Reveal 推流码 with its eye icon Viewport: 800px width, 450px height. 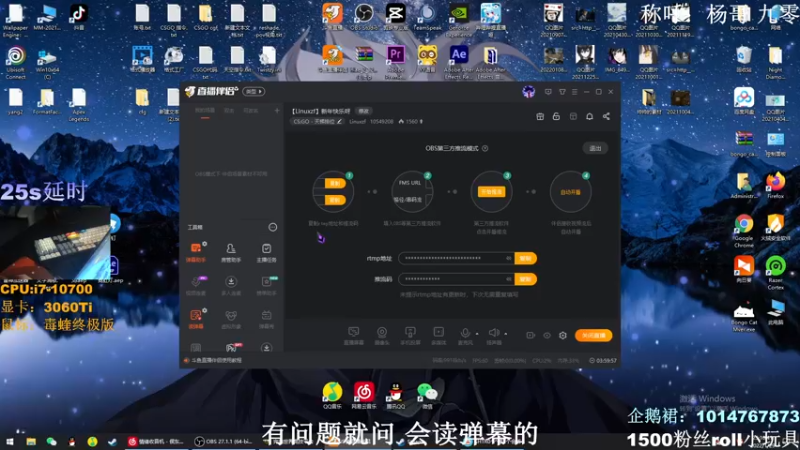509,279
